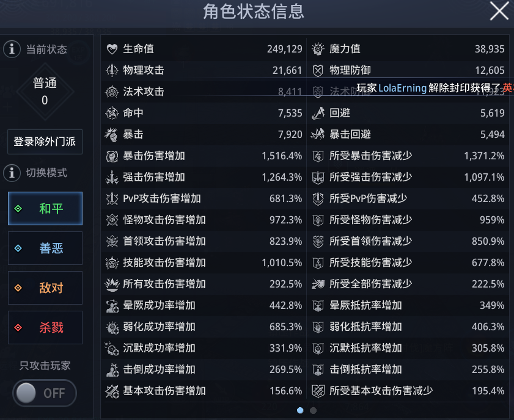This screenshot has width=514, height=420.
Task: Click the 暴击 critical stat icon
Action: (111, 134)
